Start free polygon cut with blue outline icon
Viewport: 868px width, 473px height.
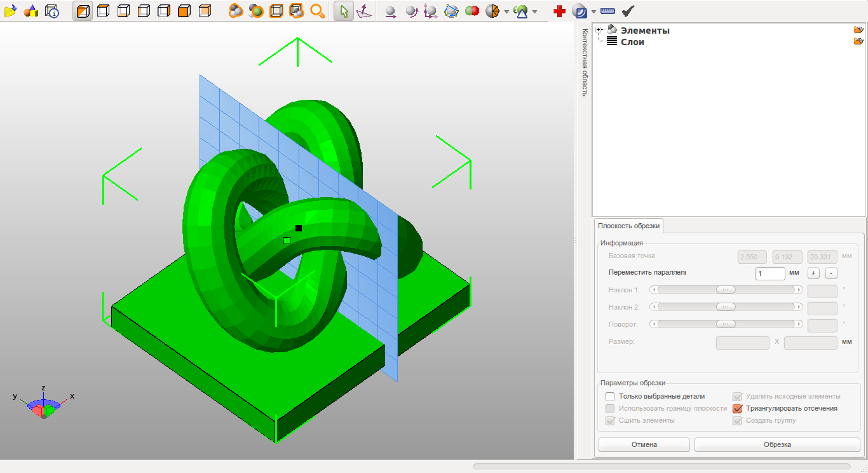point(451,11)
